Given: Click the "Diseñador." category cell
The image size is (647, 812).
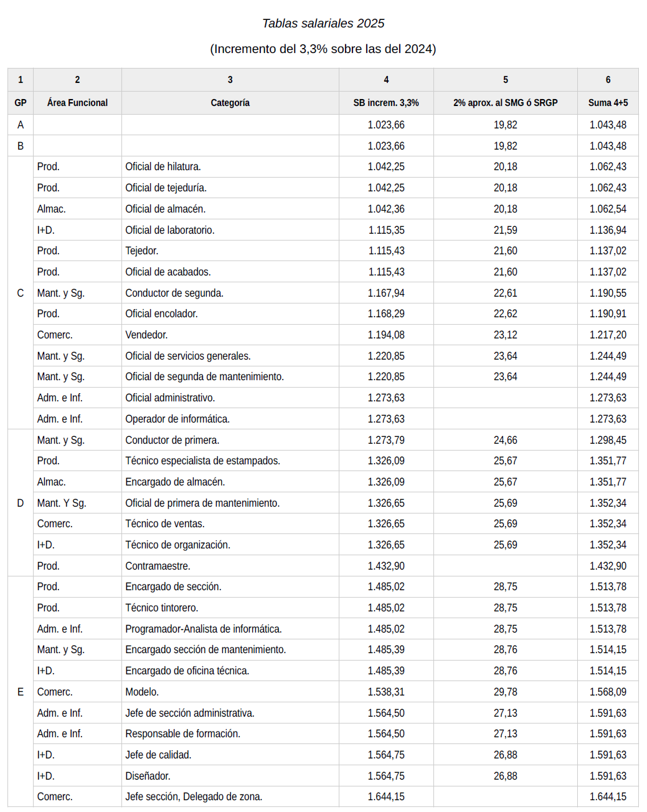Looking at the screenshot, I should pos(148,776).
